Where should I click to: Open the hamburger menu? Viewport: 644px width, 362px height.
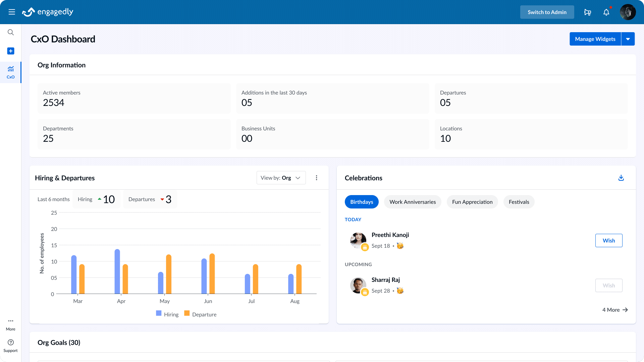click(x=12, y=12)
